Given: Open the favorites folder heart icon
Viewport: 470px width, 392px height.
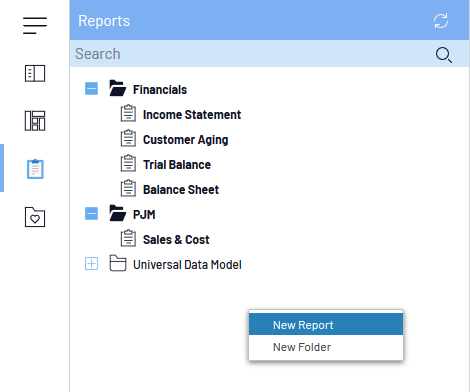Looking at the screenshot, I should [35, 217].
